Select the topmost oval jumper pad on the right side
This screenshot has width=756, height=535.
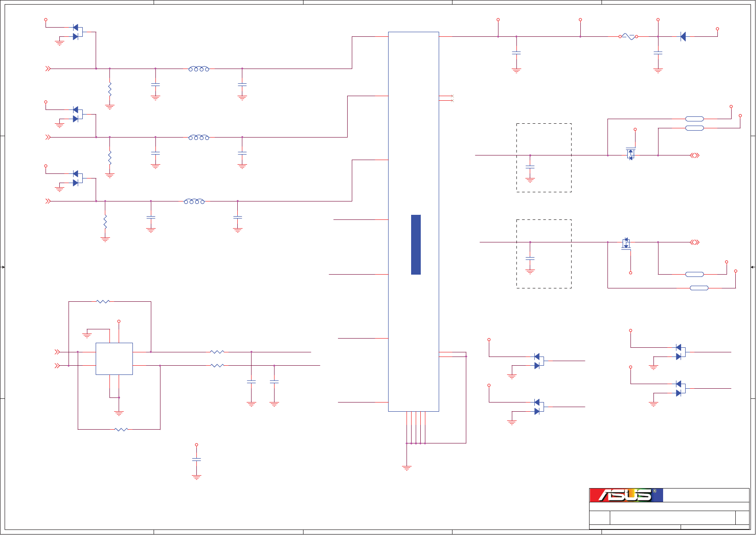(694, 119)
